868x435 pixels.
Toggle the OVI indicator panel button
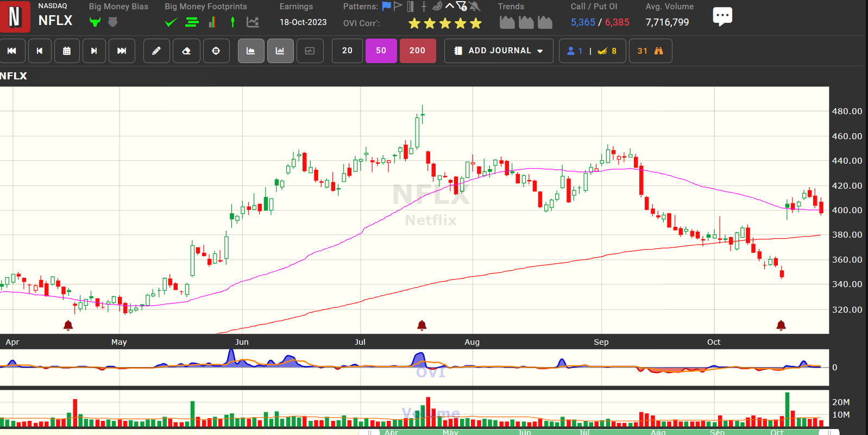click(x=310, y=51)
